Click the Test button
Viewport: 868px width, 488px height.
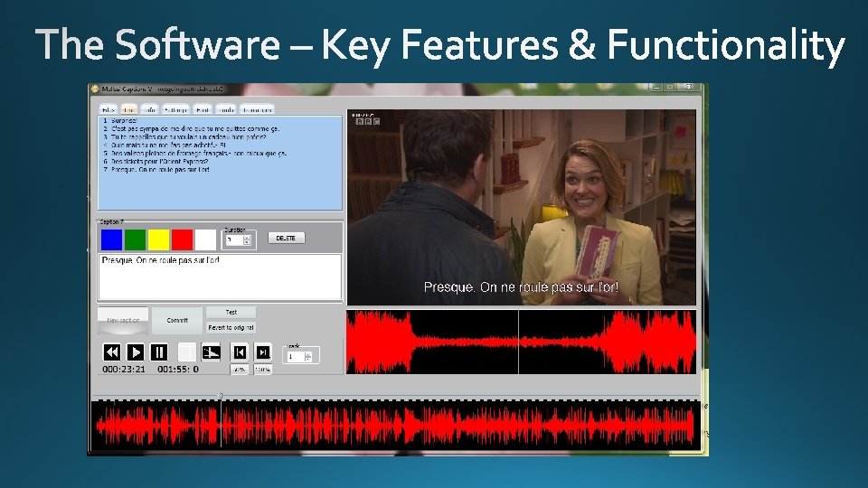coord(231,313)
